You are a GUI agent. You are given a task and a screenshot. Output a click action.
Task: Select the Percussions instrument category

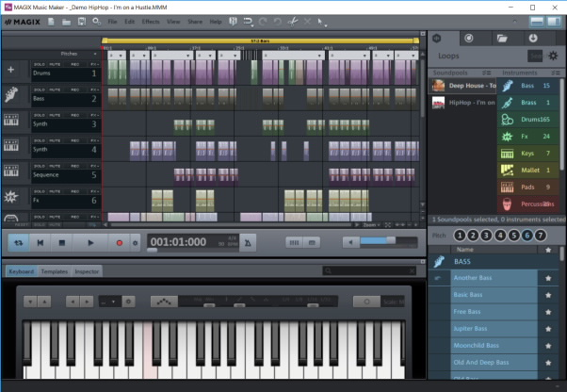[528, 204]
